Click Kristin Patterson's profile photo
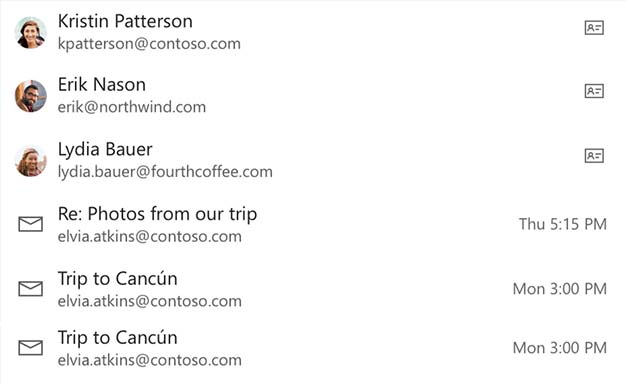The width and height of the screenshot is (626, 384). point(30,32)
